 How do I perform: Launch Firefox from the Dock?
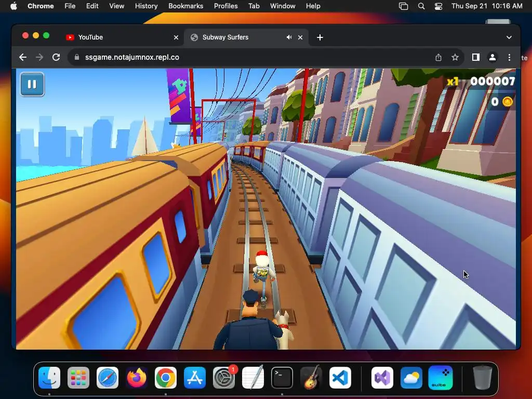tap(137, 377)
